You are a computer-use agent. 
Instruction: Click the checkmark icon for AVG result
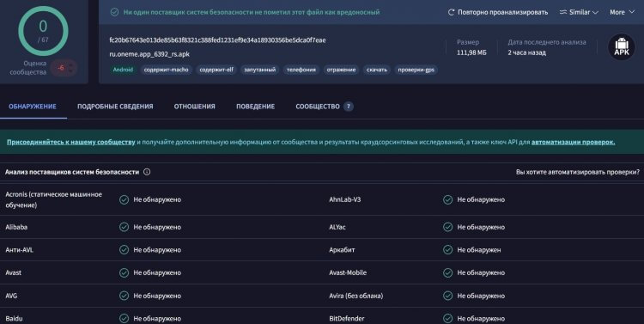124,296
